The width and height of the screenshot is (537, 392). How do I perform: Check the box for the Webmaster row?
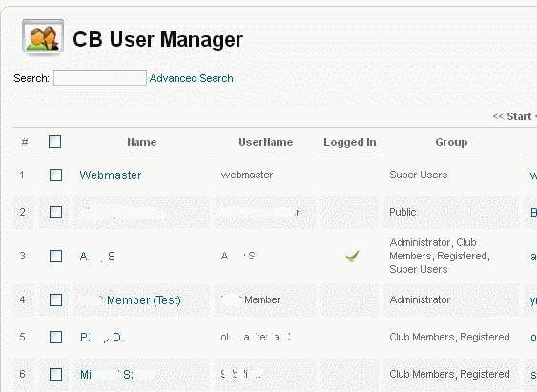coord(55,175)
